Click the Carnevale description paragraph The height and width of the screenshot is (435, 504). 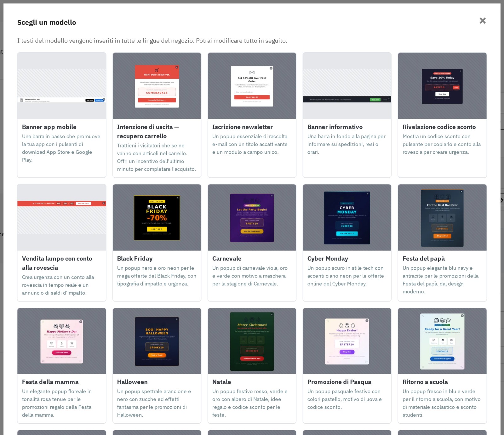coord(250,276)
